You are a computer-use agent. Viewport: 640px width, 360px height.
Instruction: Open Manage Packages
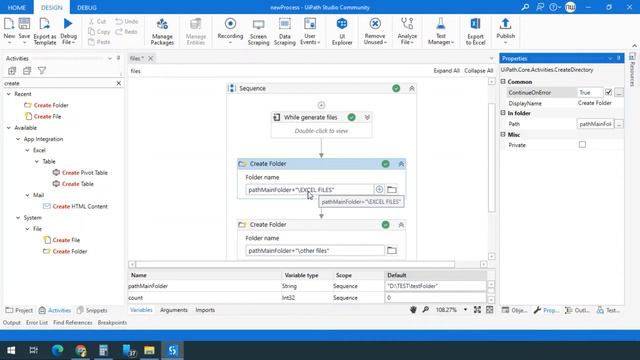point(162,31)
